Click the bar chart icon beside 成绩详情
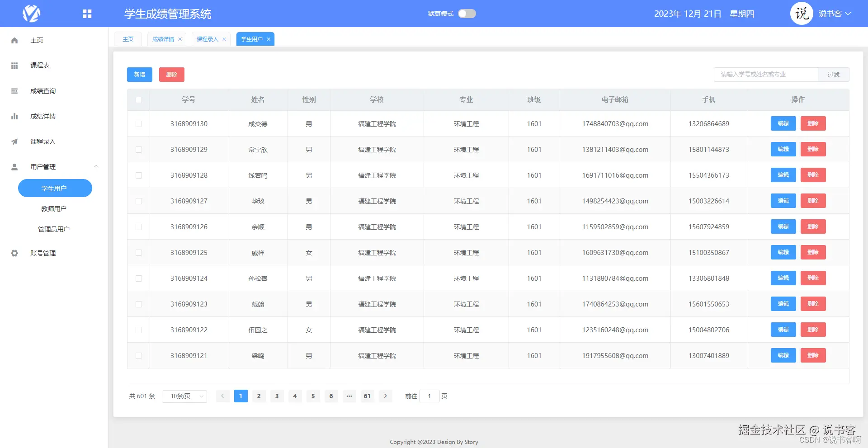 pos(14,116)
